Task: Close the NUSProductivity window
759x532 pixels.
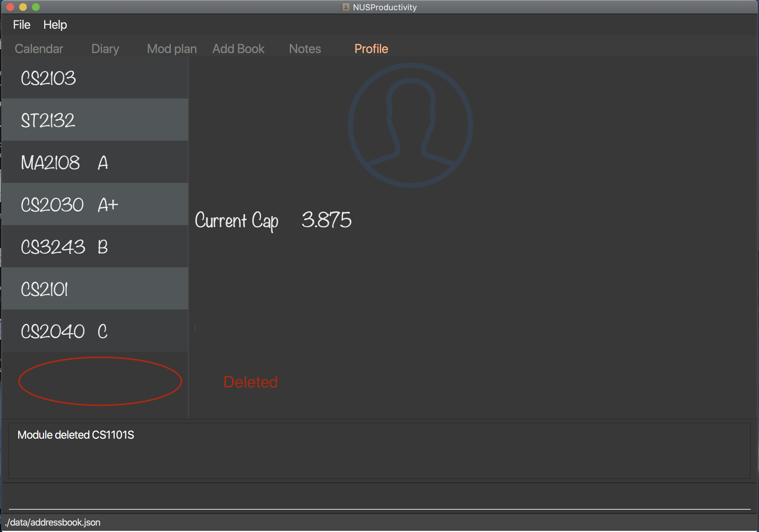Action: pyautogui.click(x=10, y=7)
